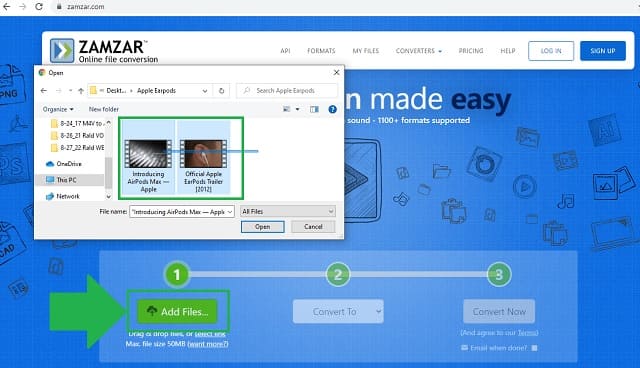640x368 pixels.
Task: Go to MY FILES
Action: [x=366, y=51]
